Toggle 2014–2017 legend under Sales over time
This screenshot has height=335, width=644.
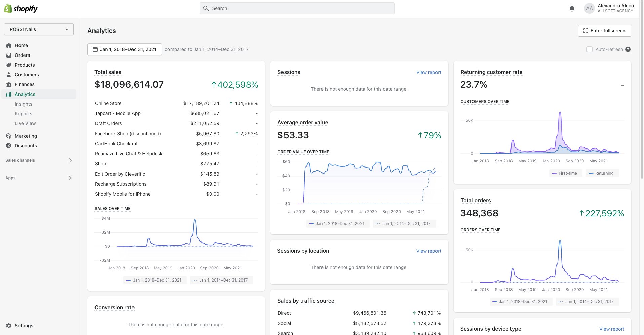pos(221,280)
